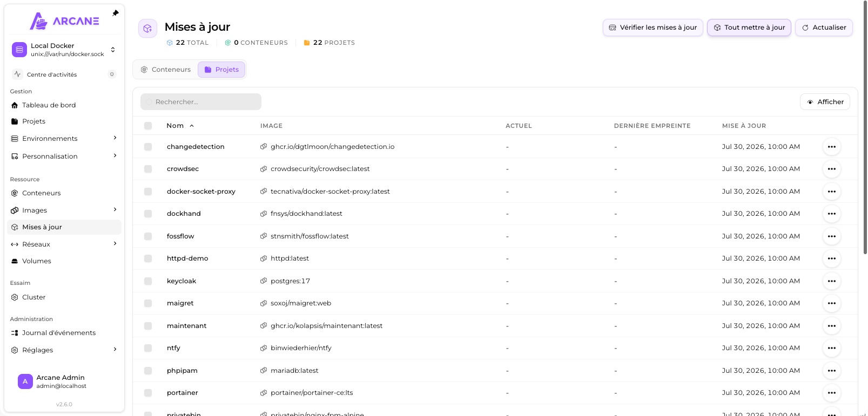Open Conteneurs in sidebar

(x=64, y=193)
